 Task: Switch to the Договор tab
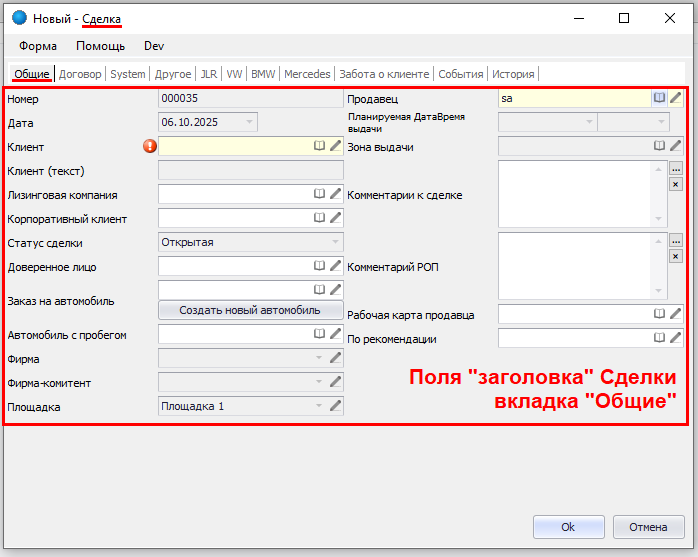(x=80, y=74)
